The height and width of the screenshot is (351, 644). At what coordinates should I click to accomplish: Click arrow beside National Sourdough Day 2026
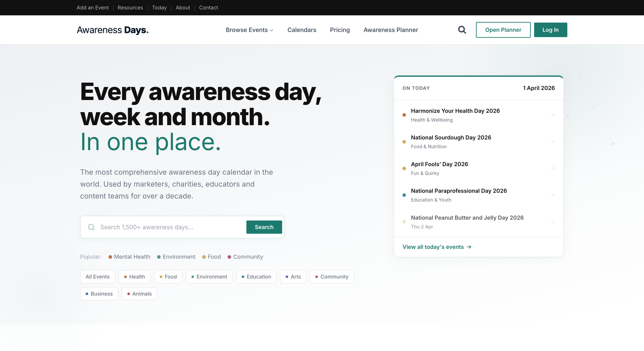(552, 142)
